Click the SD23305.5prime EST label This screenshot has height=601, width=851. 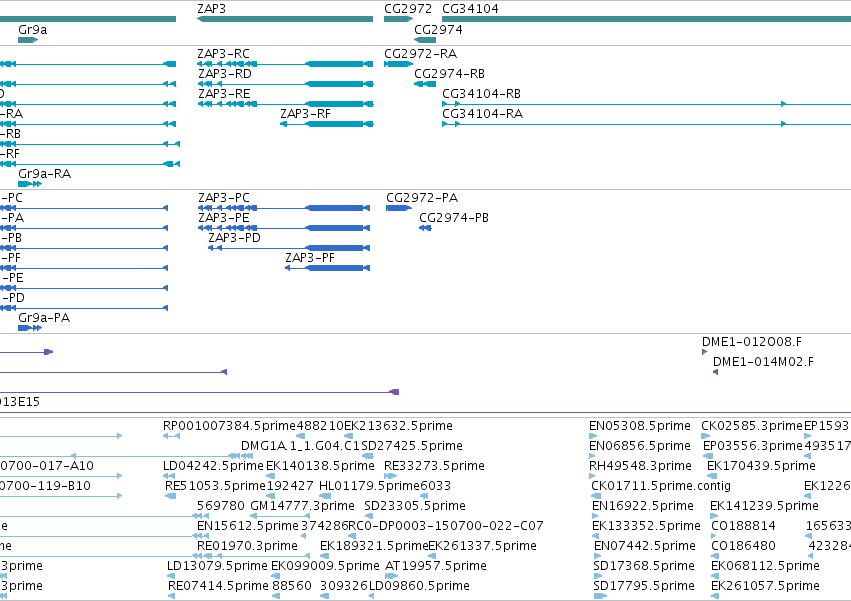tap(415, 506)
